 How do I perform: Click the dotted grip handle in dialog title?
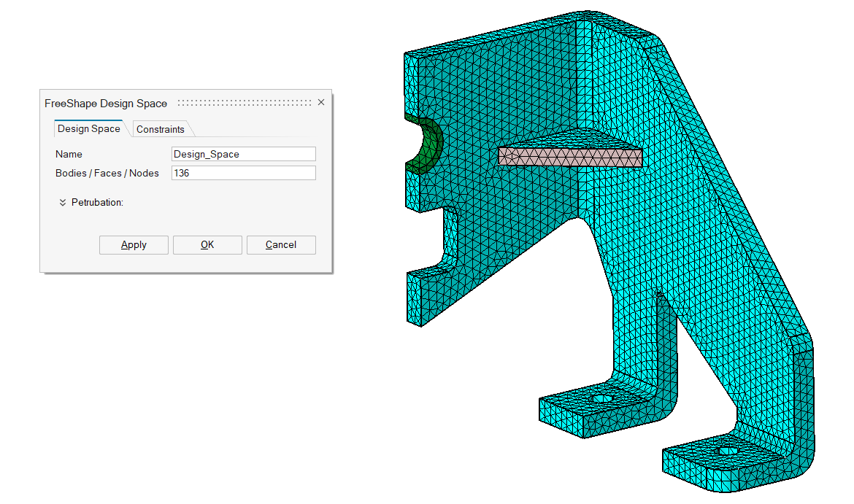(244, 103)
